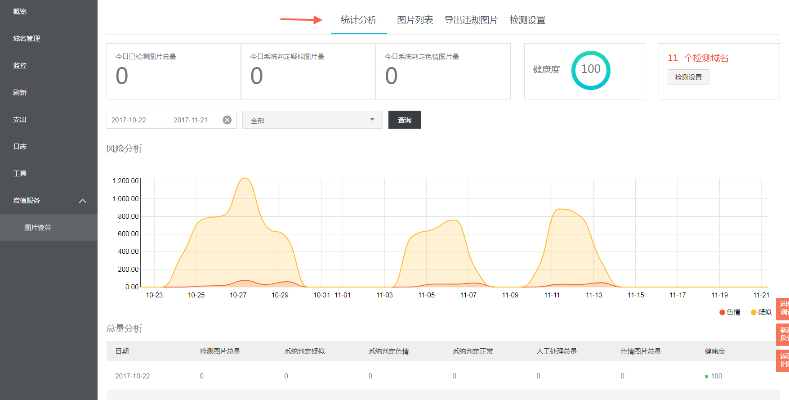Clear the date range with the X icon
This screenshot has width=789, height=400.
point(227,120)
